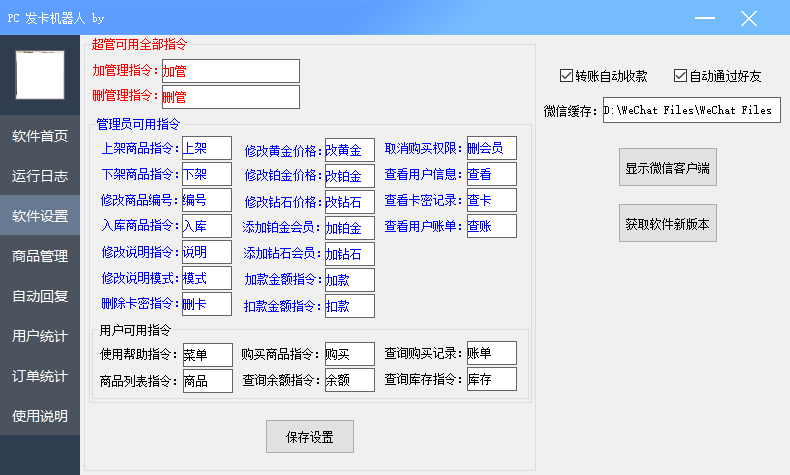Click the 查询余额指令 input field
The image size is (790, 475).
coord(350,380)
